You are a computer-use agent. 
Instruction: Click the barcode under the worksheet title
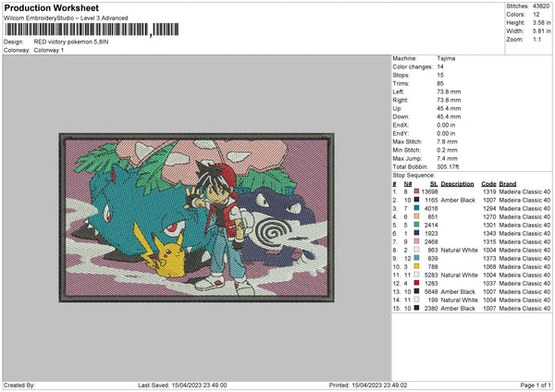click(92, 30)
